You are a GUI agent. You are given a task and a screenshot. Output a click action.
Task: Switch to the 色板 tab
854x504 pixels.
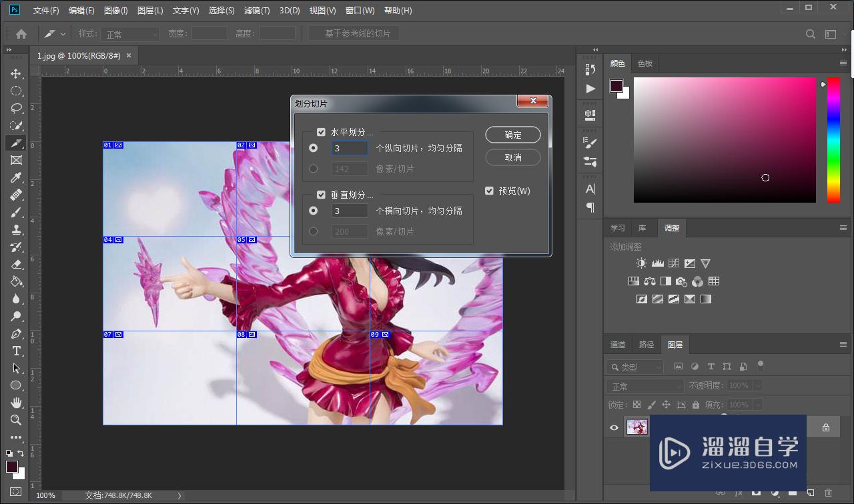point(645,63)
